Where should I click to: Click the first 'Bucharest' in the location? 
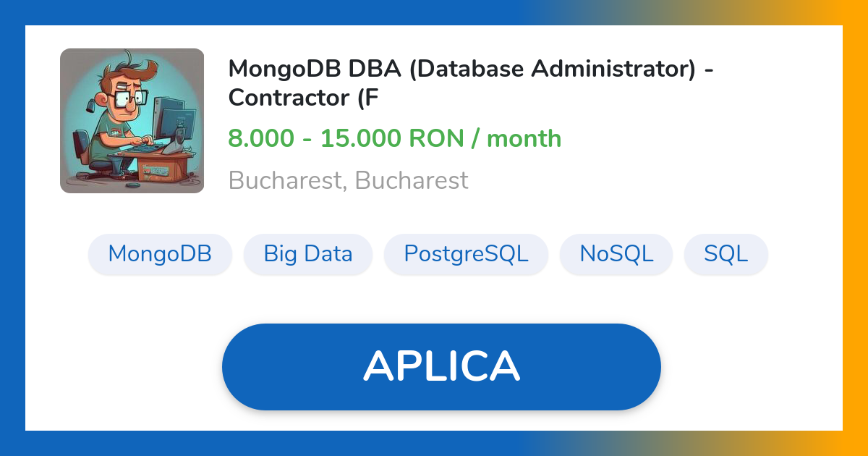click(284, 180)
